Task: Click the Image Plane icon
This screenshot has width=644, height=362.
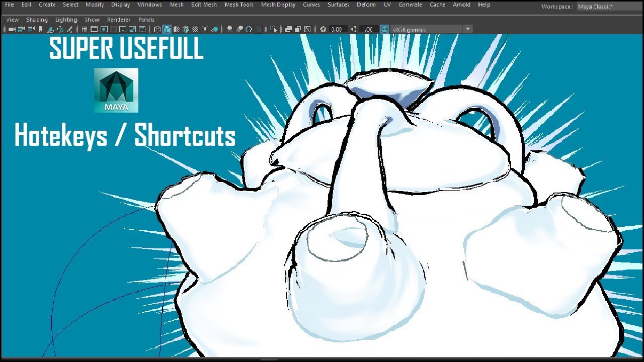Action: click(x=51, y=29)
